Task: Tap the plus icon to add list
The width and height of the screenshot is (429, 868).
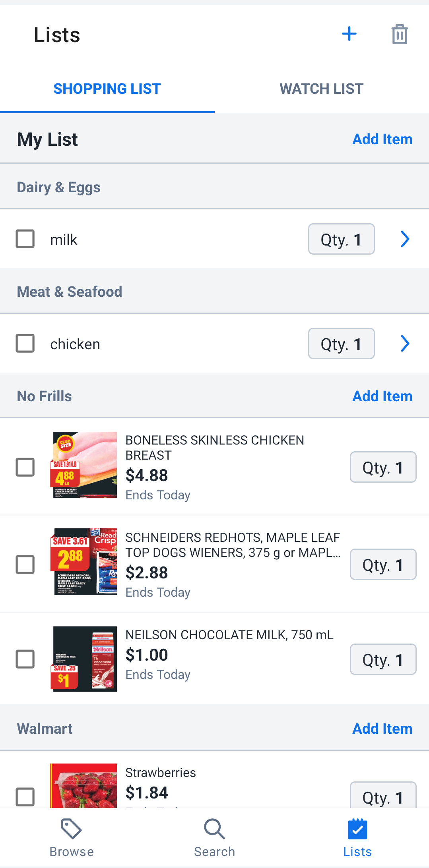Action: [x=349, y=34]
